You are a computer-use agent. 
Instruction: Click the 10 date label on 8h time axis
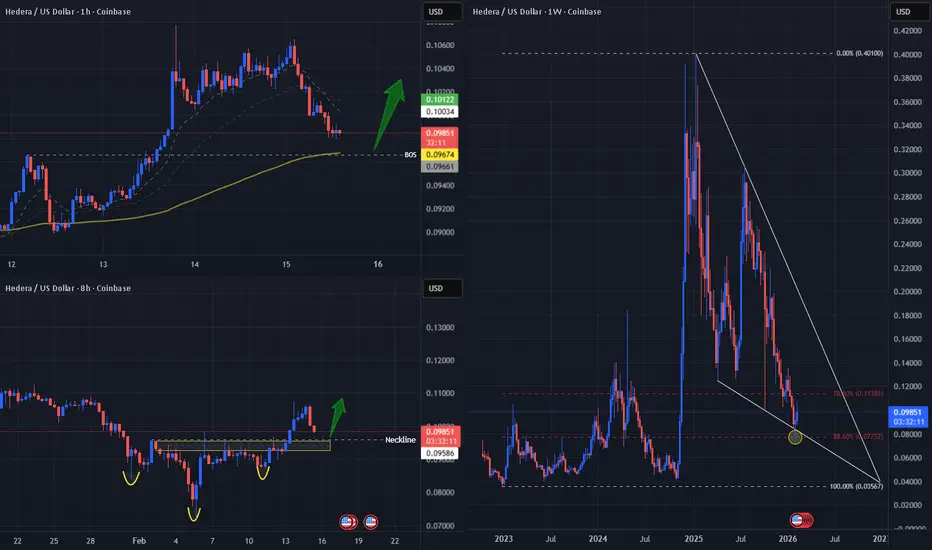(x=249, y=541)
